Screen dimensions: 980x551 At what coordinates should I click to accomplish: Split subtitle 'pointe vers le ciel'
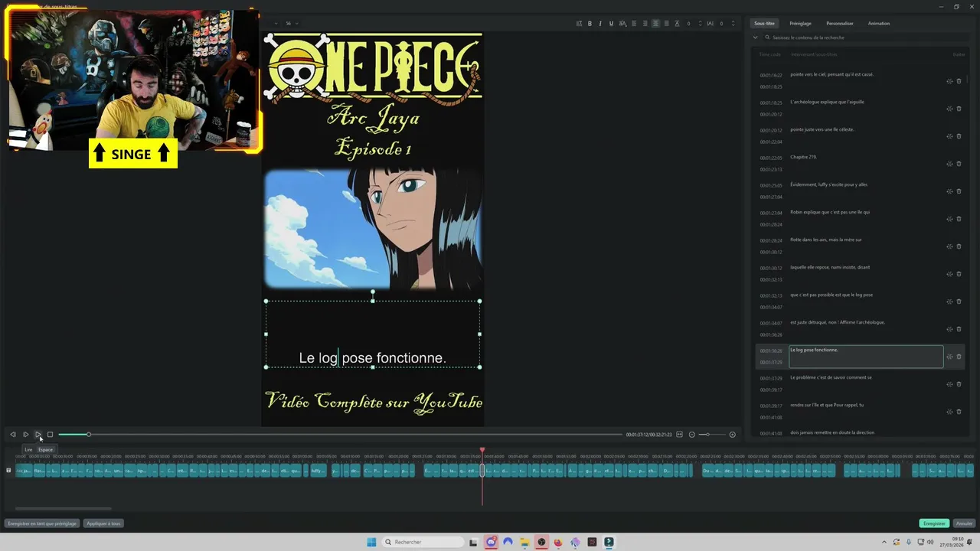(x=949, y=81)
